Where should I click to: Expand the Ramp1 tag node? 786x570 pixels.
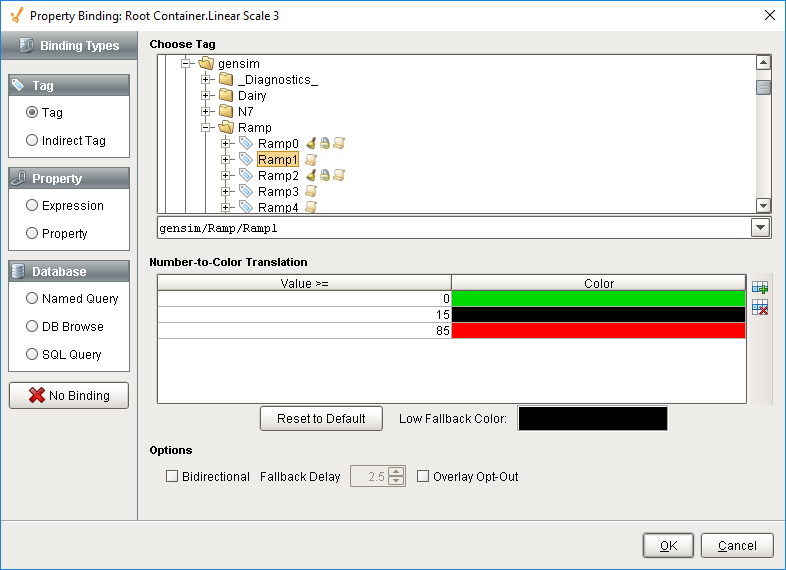[x=226, y=159]
